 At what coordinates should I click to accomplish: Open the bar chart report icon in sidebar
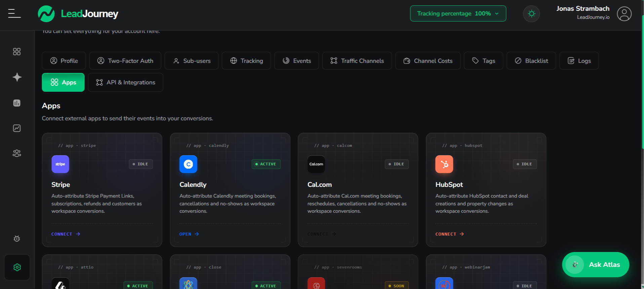coord(17,103)
